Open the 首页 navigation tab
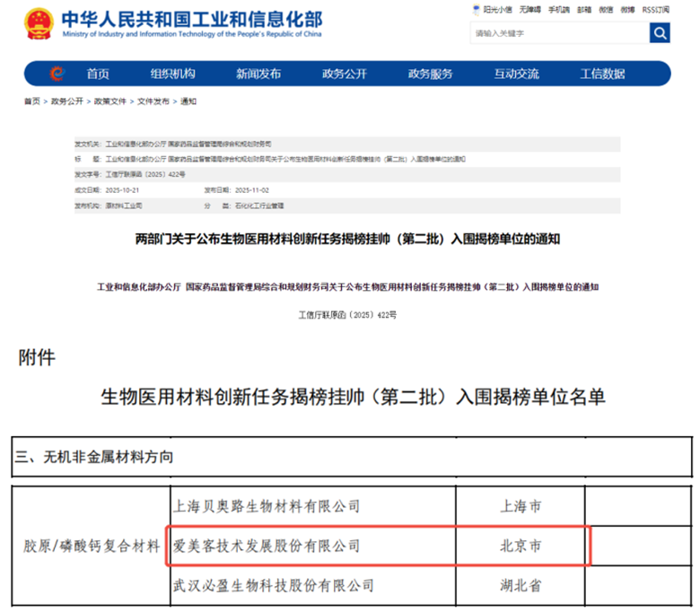700x613 pixels. (98, 74)
